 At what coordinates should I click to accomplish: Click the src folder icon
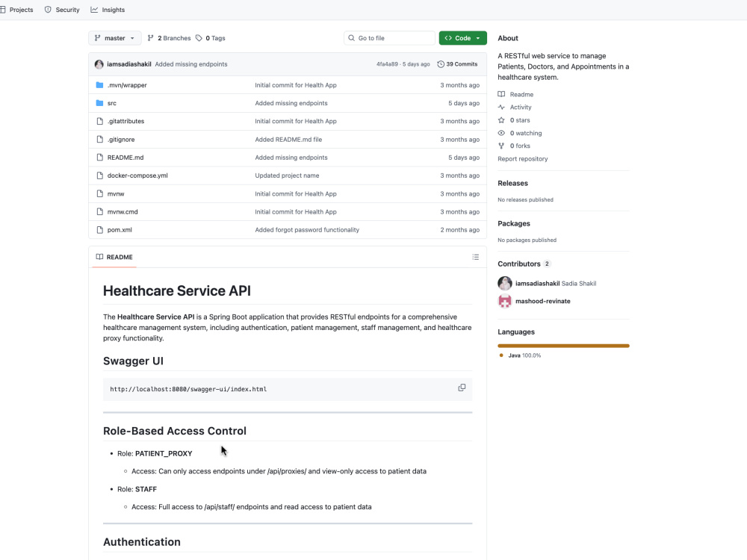99,103
